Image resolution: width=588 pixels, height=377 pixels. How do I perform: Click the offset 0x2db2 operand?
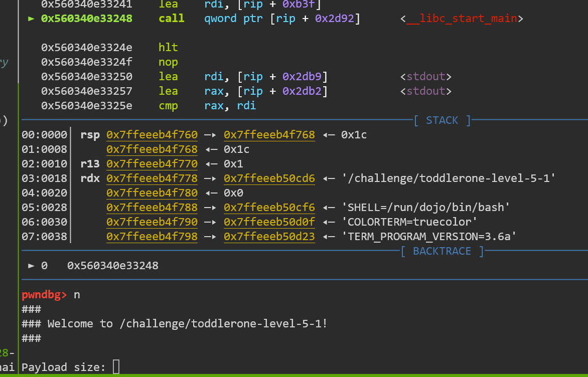tap(302, 91)
